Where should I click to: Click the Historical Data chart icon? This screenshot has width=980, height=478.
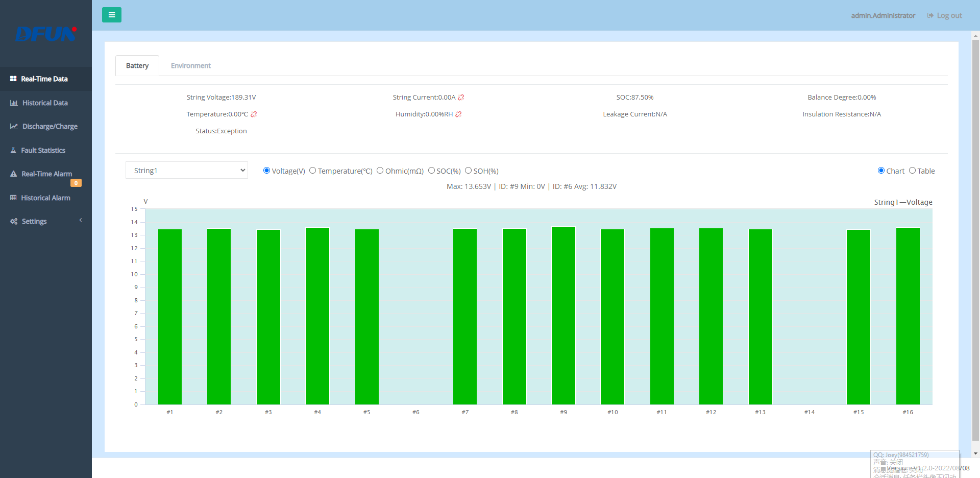pos(14,103)
